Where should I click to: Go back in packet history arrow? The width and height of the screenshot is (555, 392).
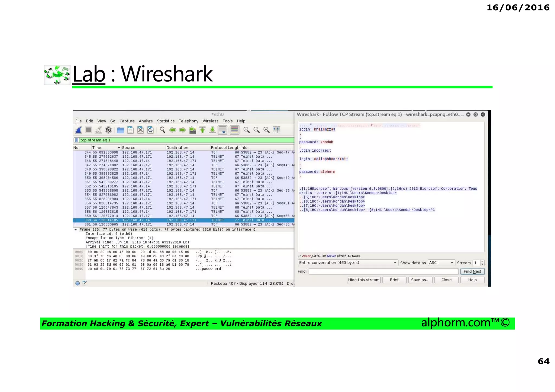(x=172, y=130)
